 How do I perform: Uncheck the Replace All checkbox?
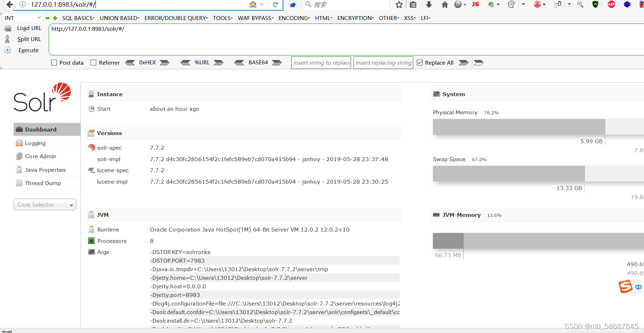pyautogui.click(x=420, y=63)
